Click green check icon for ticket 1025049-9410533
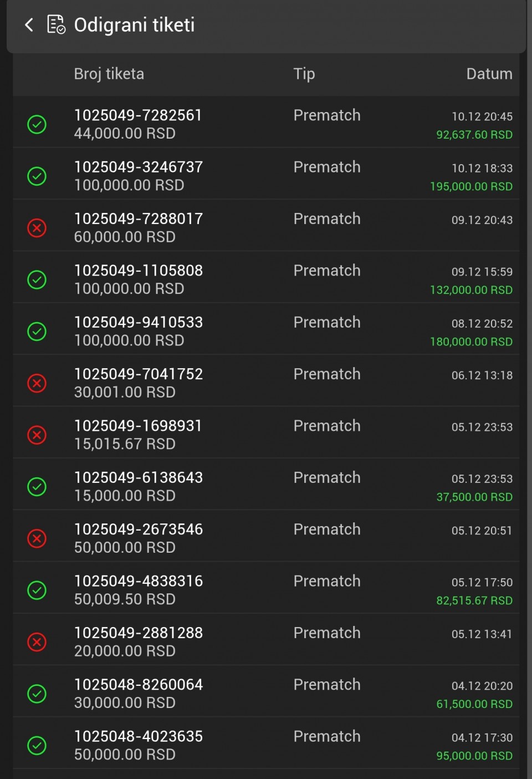532x779 pixels. tap(37, 332)
